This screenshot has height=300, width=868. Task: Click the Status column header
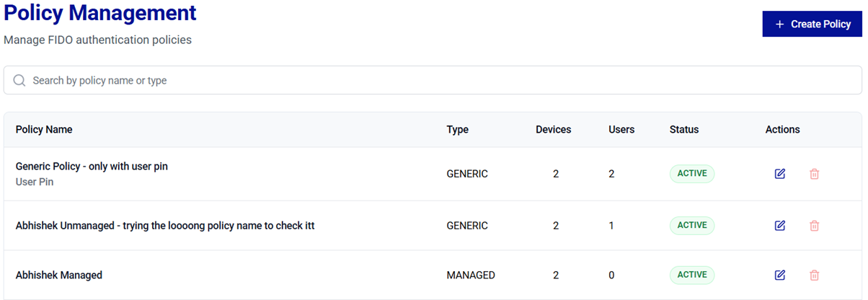(x=683, y=130)
